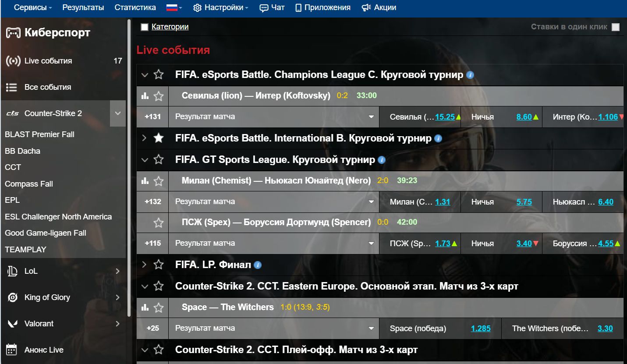Click the Live события broadcast icon
Screen dimensions: 627x364
(13, 61)
